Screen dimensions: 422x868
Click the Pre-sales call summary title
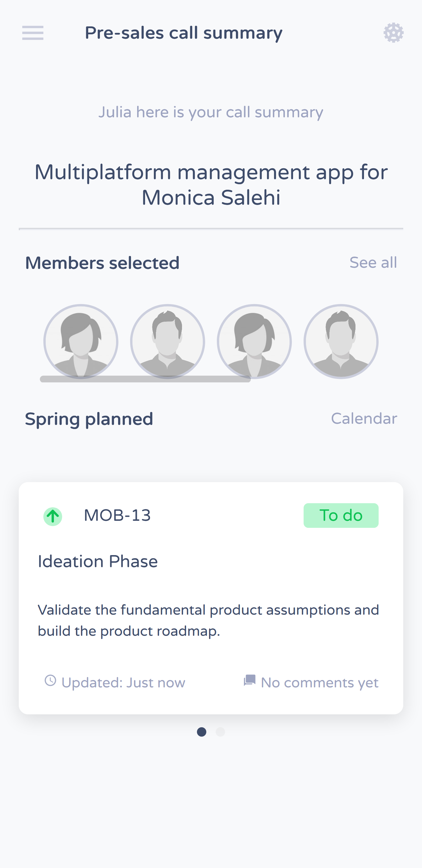[183, 33]
